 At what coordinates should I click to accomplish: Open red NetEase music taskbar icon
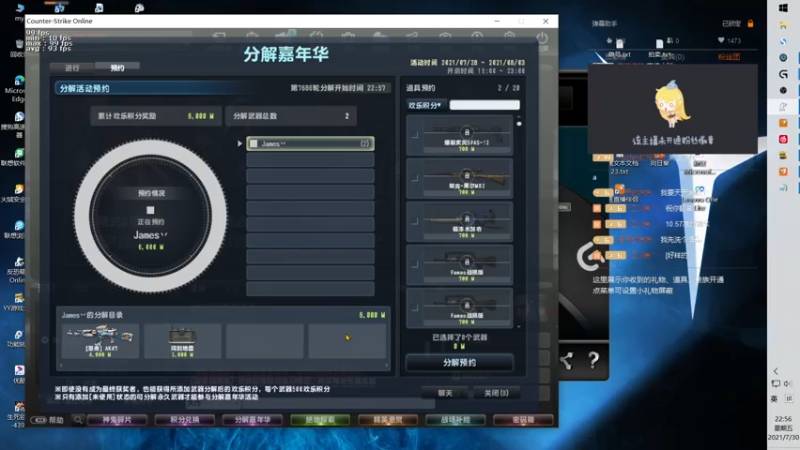783,139
